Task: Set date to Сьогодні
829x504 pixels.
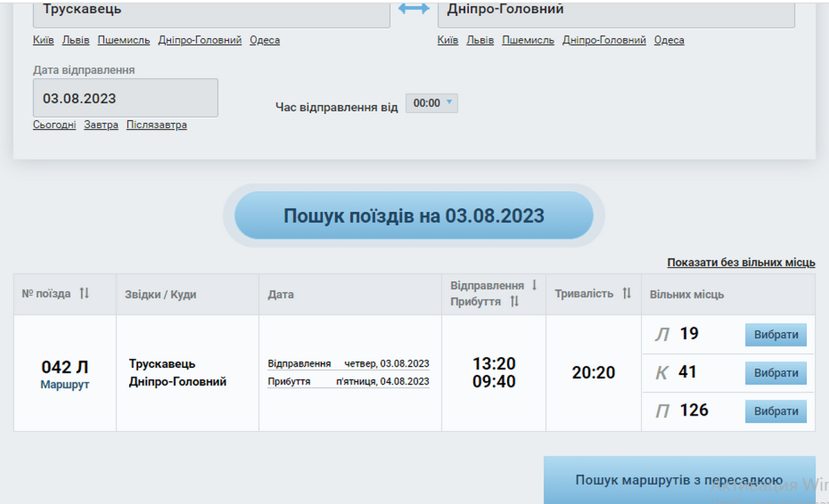Action: click(x=54, y=125)
